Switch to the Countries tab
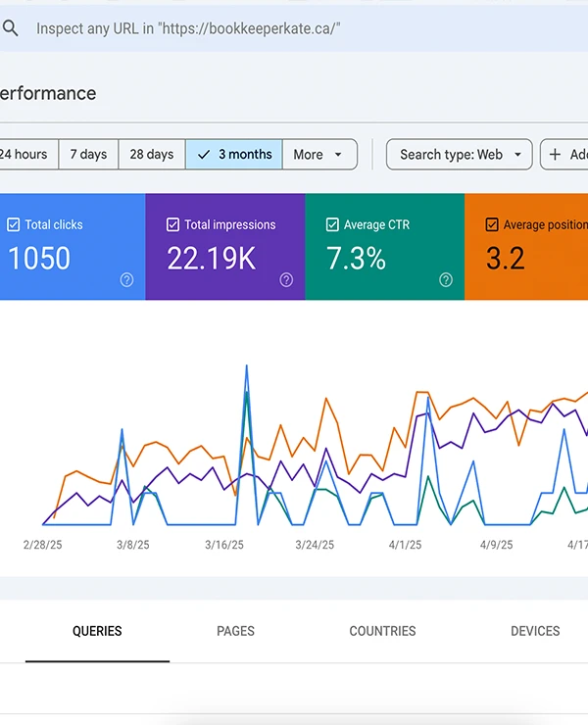The image size is (588, 725). click(x=382, y=631)
